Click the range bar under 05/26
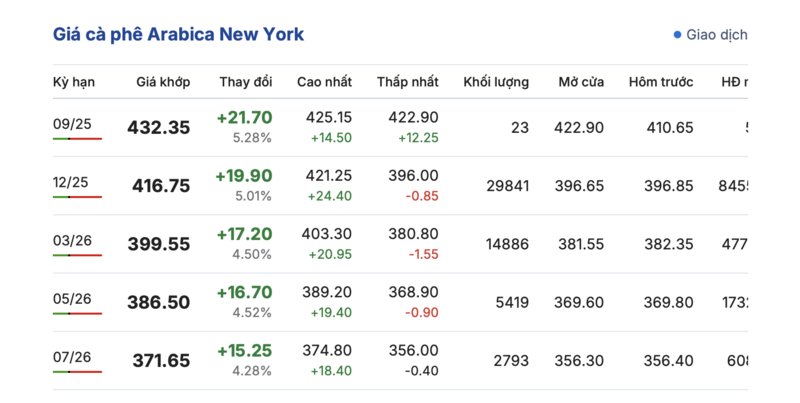Viewport: 800px width, 403px height. [x=77, y=313]
